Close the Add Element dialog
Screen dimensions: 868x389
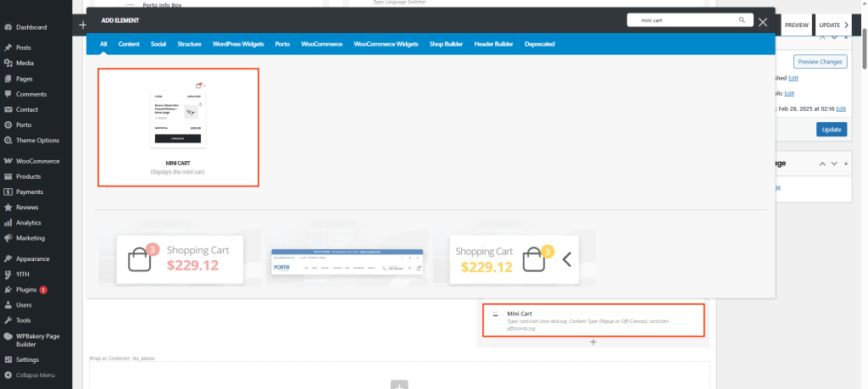(763, 23)
